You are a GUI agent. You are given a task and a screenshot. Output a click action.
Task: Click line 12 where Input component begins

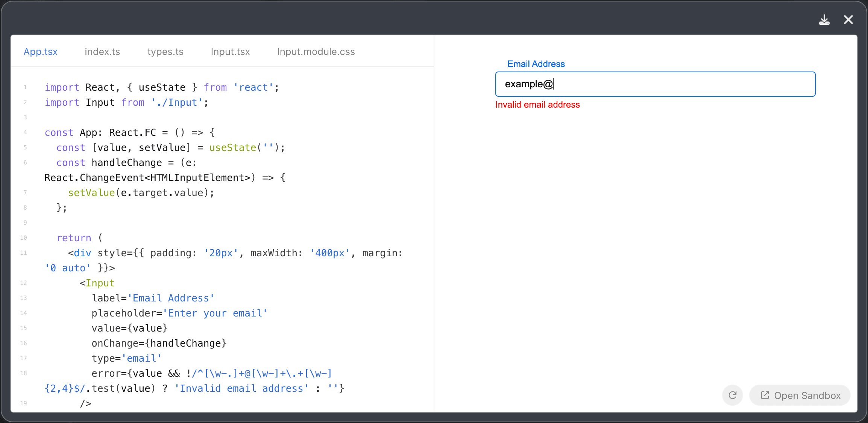pos(97,283)
